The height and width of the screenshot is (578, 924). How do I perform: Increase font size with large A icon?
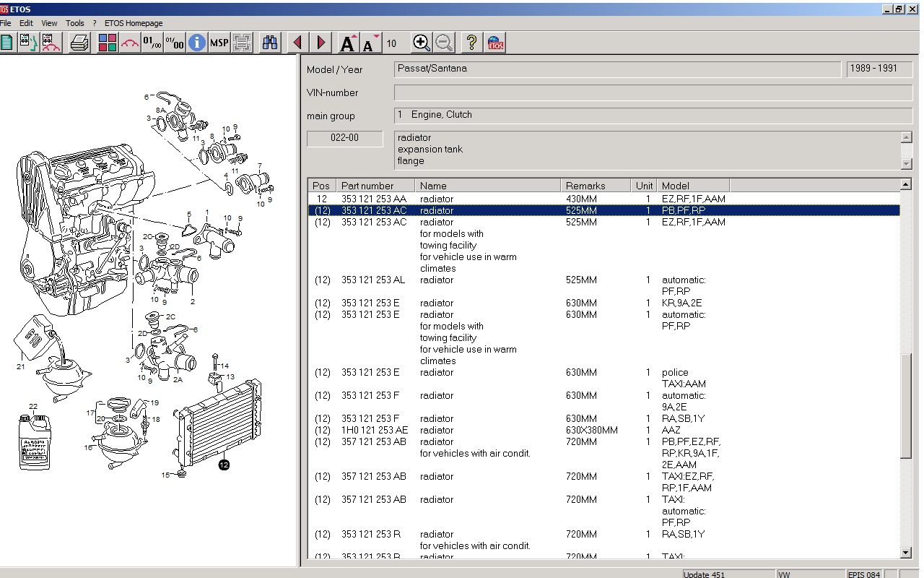click(x=348, y=43)
